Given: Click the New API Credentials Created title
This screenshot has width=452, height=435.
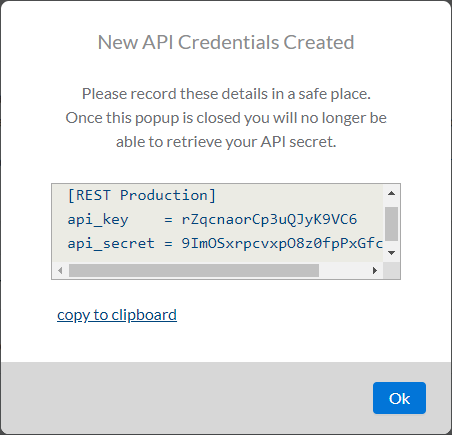Looking at the screenshot, I should [226, 42].
